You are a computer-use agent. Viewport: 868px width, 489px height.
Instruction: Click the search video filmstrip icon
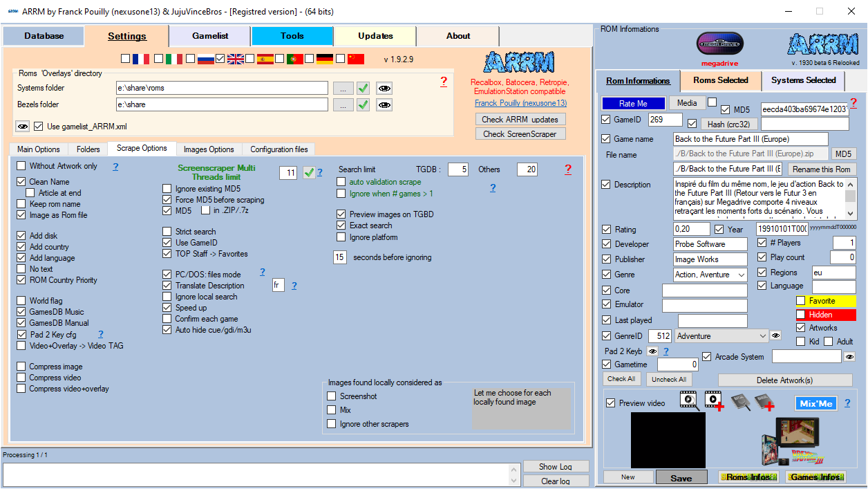click(x=689, y=401)
